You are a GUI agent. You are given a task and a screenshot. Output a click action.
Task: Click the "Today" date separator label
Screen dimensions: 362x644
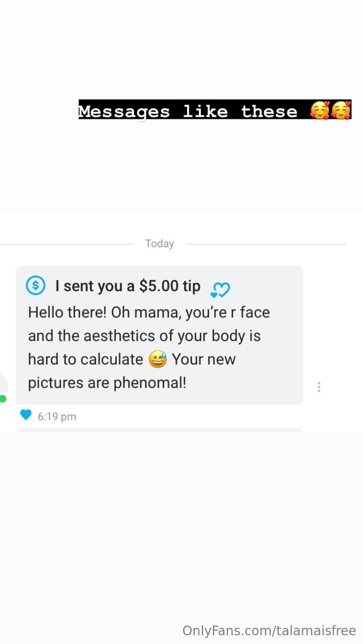[x=160, y=244]
